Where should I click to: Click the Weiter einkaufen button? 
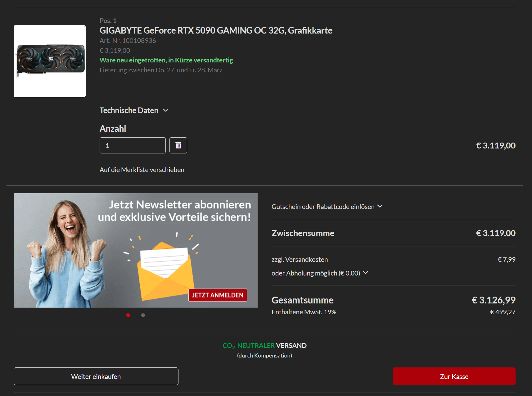96,376
